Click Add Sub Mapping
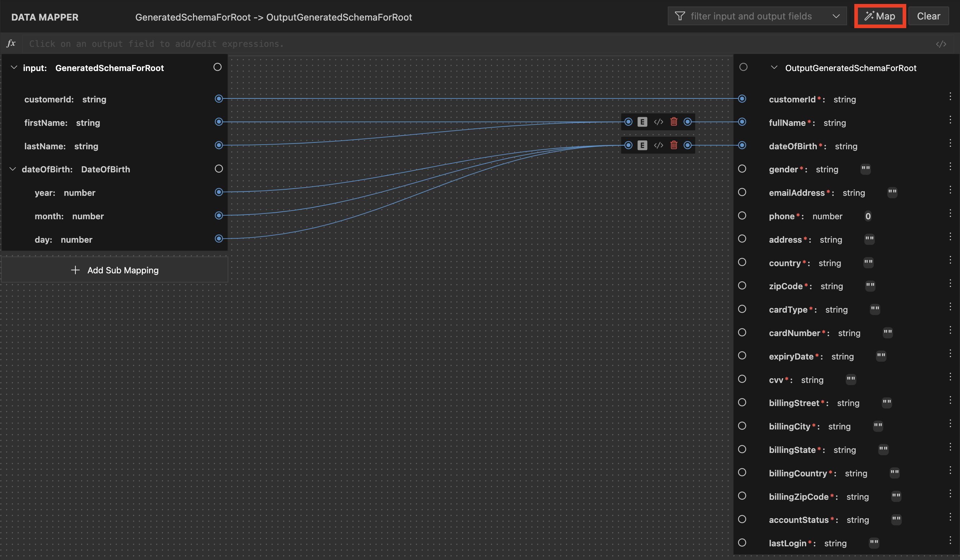This screenshot has height=560, width=960. (x=115, y=270)
